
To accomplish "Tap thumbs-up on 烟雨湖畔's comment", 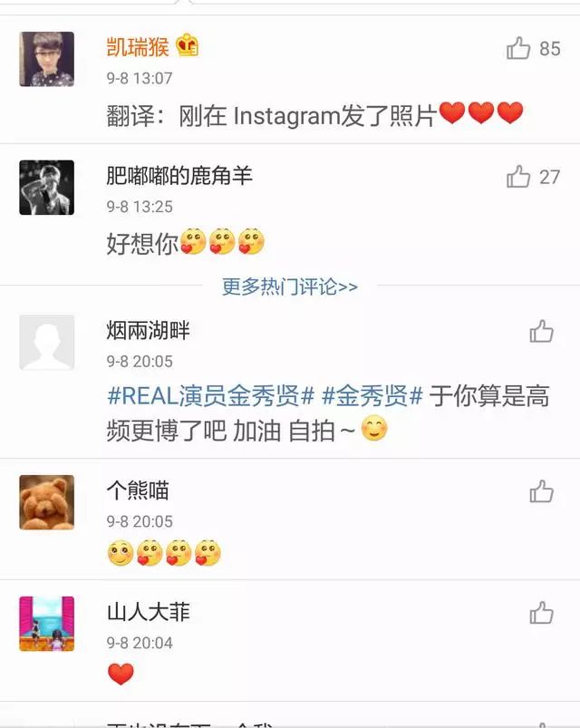I will [x=542, y=332].
